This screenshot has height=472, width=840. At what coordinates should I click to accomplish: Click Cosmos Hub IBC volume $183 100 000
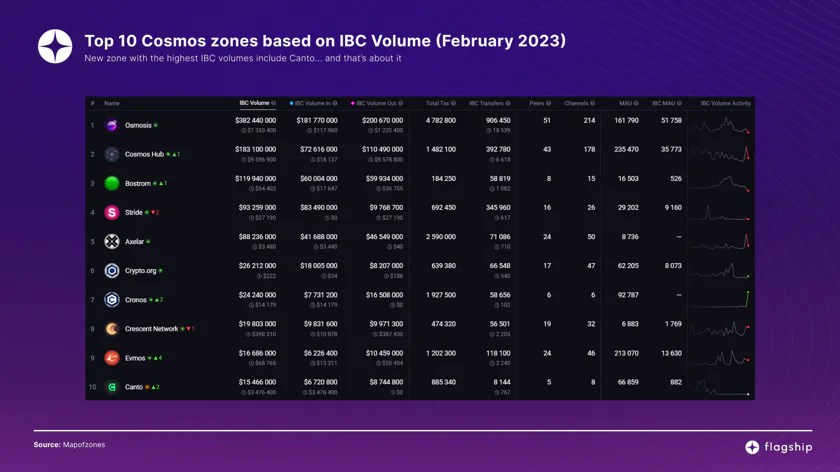point(256,149)
